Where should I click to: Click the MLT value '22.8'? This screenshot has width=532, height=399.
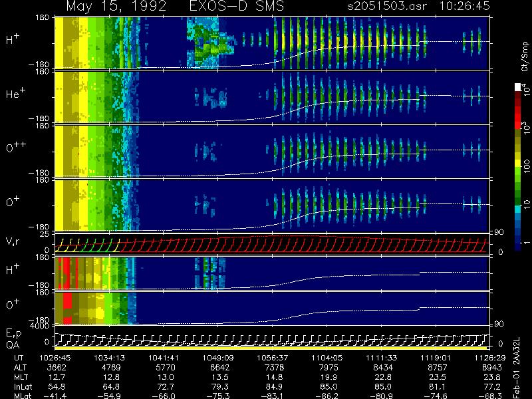point(383,377)
